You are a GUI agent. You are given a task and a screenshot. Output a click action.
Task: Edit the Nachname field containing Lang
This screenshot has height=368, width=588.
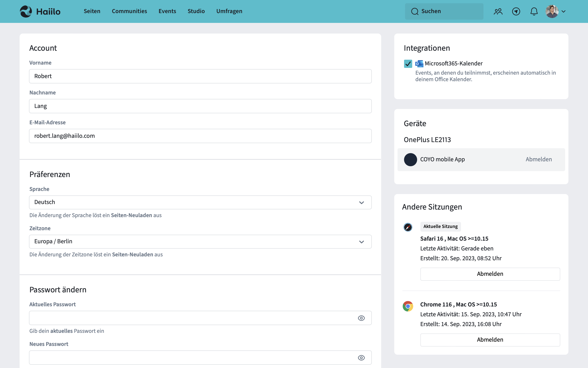pyautogui.click(x=200, y=106)
